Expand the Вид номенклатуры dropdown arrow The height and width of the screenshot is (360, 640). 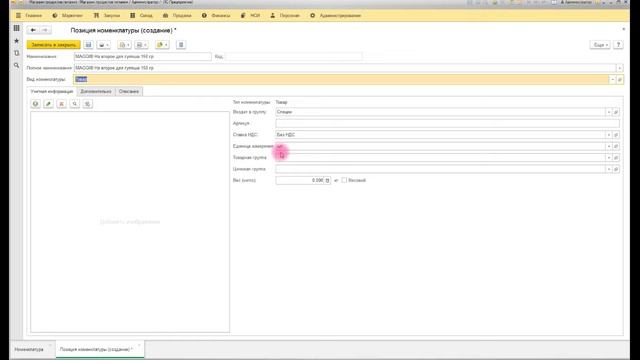tap(612, 79)
